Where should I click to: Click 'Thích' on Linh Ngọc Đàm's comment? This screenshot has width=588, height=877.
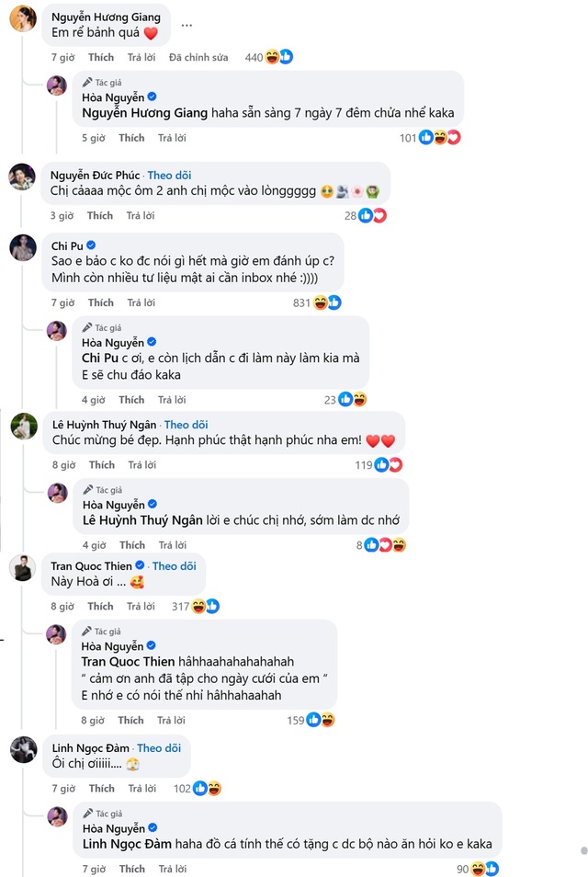101,788
